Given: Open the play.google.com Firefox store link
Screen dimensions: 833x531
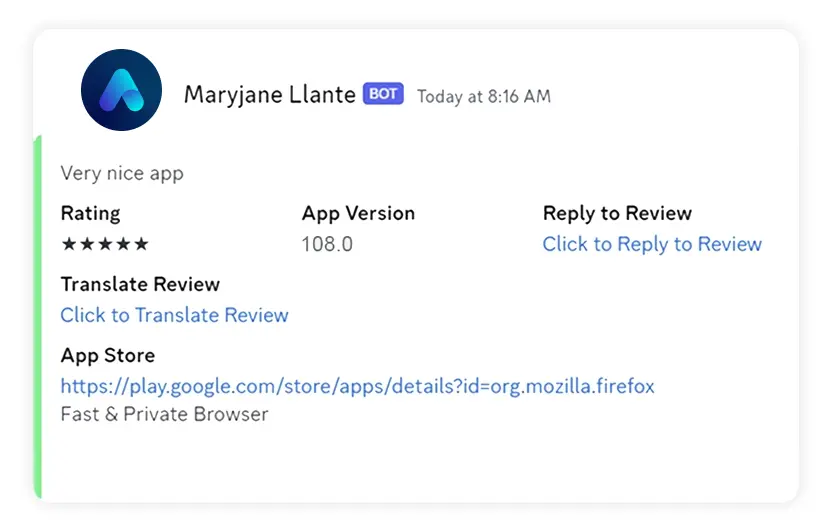Looking at the screenshot, I should 357,387.
